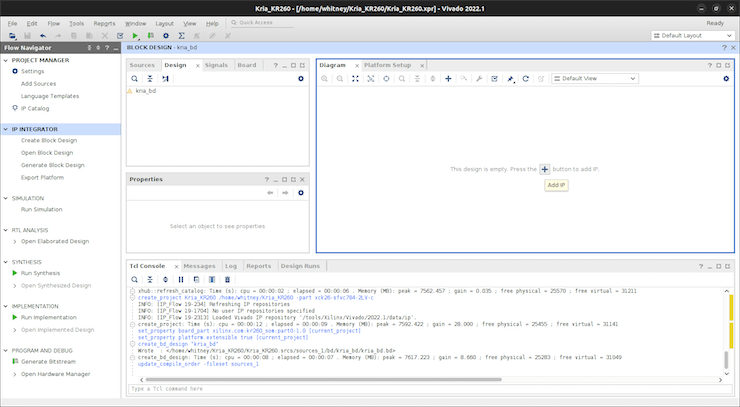This screenshot has height=407, width=740.
Task: Expand Open Elaborated Design
Action: (x=14, y=241)
